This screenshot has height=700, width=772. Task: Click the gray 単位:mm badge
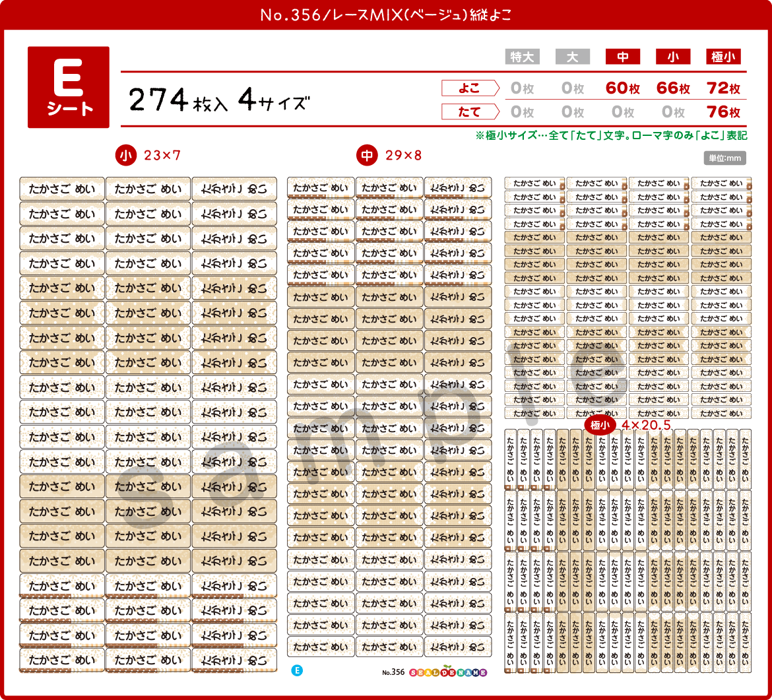coord(724,158)
